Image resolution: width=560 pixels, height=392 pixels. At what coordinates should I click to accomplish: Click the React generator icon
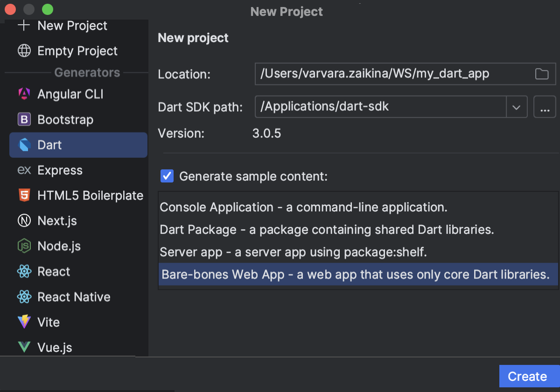pyautogui.click(x=24, y=271)
